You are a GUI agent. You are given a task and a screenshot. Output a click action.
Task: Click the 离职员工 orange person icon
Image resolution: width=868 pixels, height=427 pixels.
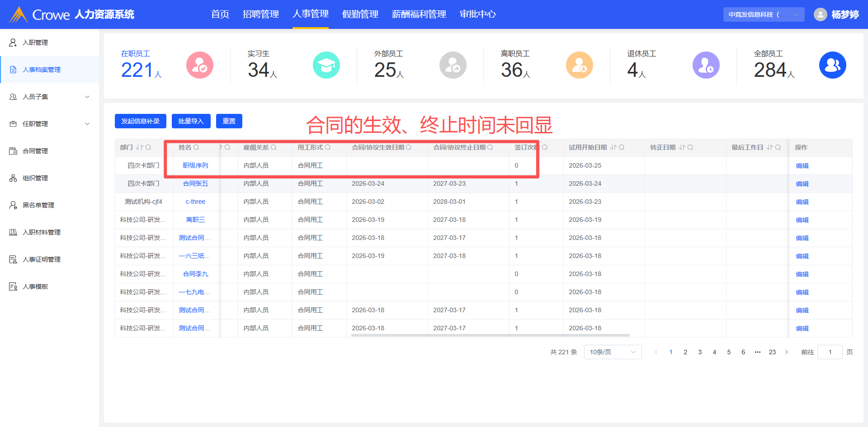tap(579, 66)
